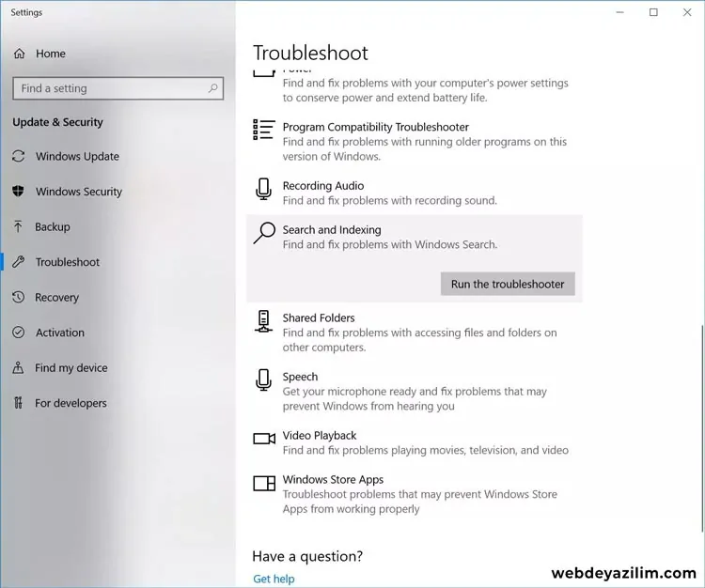Click the Windows Update refresh icon
Image resolution: width=705 pixels, height=588 pixels.
[19, 156]
